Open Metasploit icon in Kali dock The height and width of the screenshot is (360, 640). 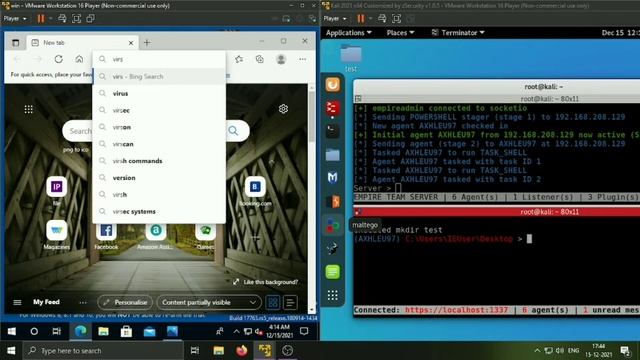coord(333,177)
